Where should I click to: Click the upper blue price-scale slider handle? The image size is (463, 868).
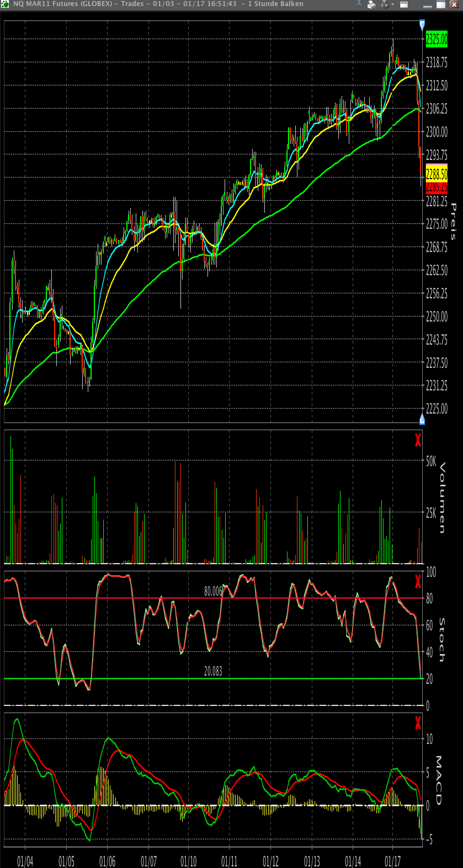tap(422, 25)
